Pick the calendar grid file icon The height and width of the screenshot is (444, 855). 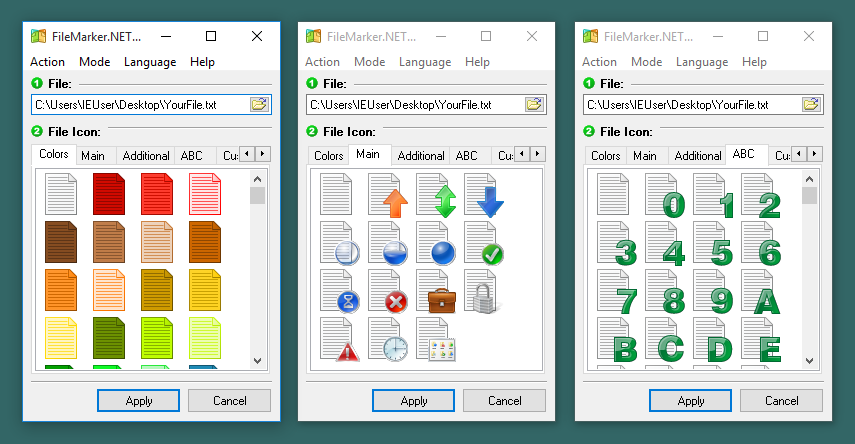[x=436, y=339]
